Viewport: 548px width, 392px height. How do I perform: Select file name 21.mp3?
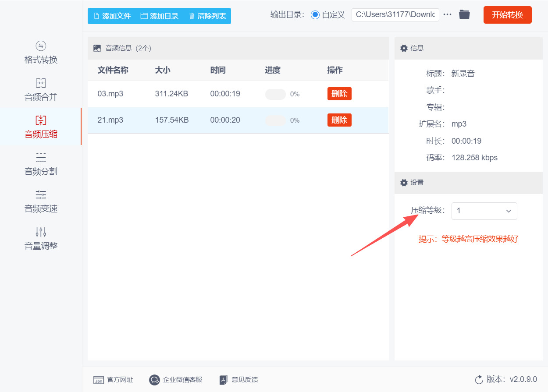point(110,120)
